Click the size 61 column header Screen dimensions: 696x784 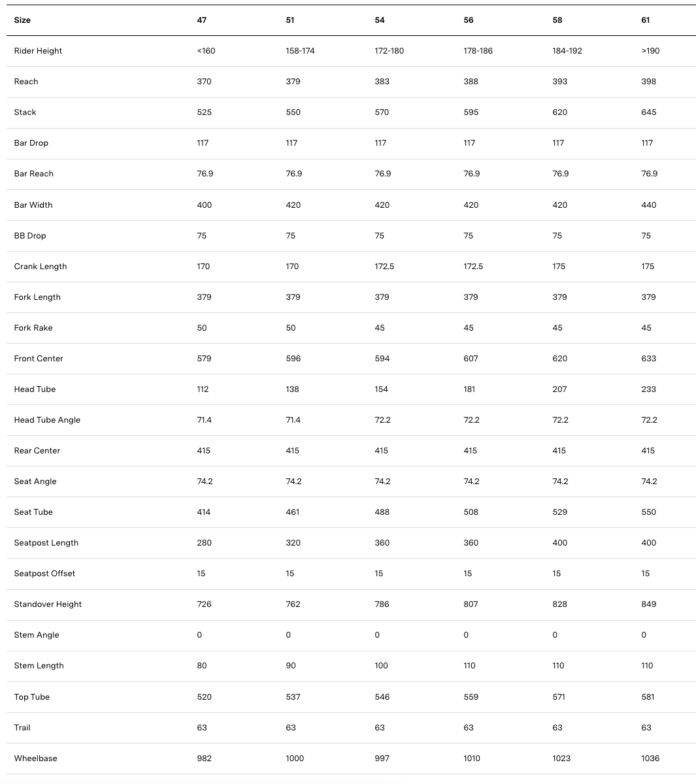coord(646,20)
